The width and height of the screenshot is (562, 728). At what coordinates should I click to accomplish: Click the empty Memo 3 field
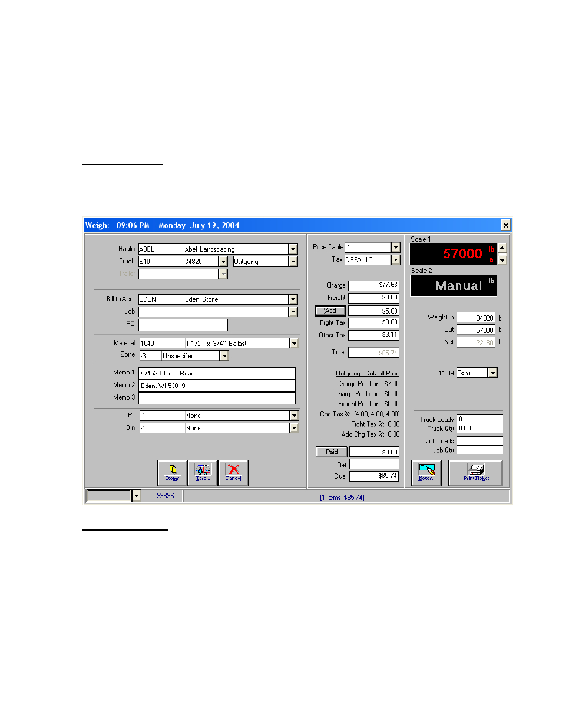tap(217, 398)
